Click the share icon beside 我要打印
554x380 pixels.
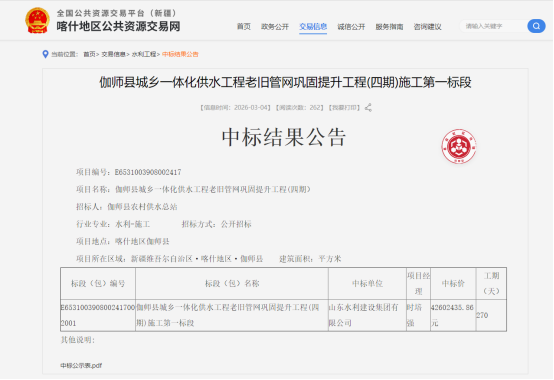pyautogui.click(x=368, y=108)
